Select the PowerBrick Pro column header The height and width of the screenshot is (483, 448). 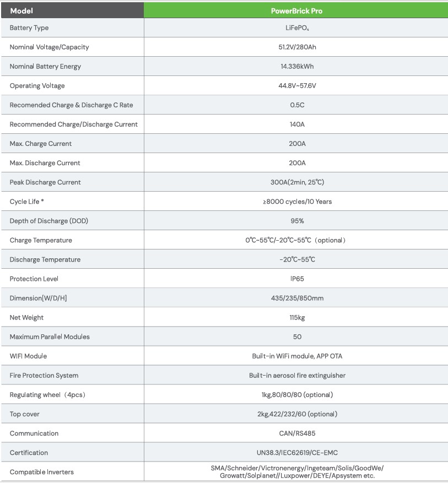click(296, 10)
